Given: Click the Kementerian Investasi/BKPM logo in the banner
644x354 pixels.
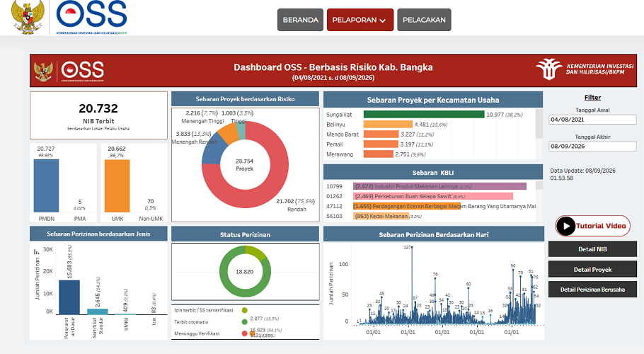Looking at the screenshot, I should tap(585, 69).
